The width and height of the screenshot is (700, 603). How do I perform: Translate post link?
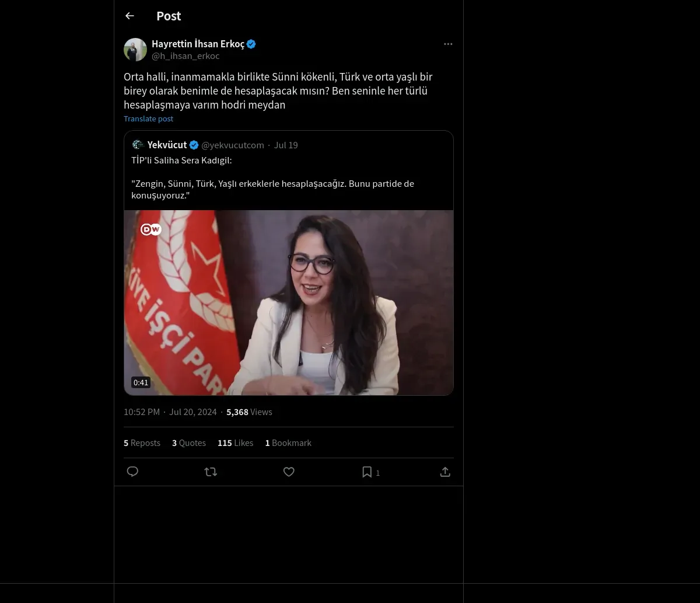point(148,118)
